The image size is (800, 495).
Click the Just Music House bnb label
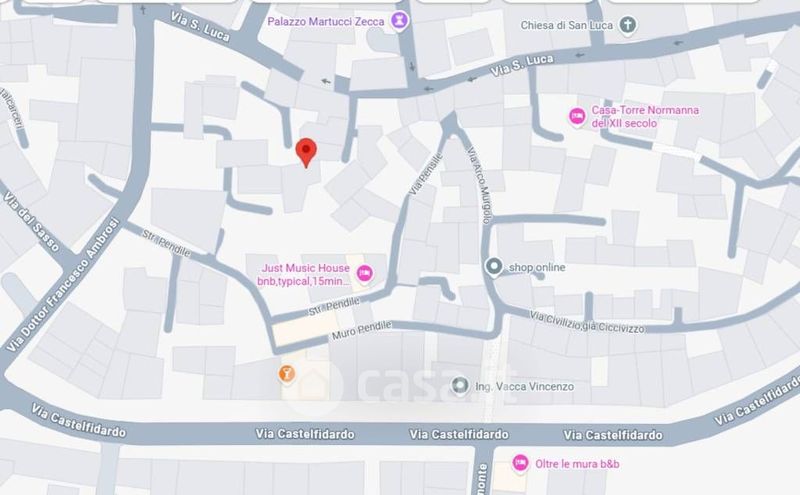click(x=304, y=275)
